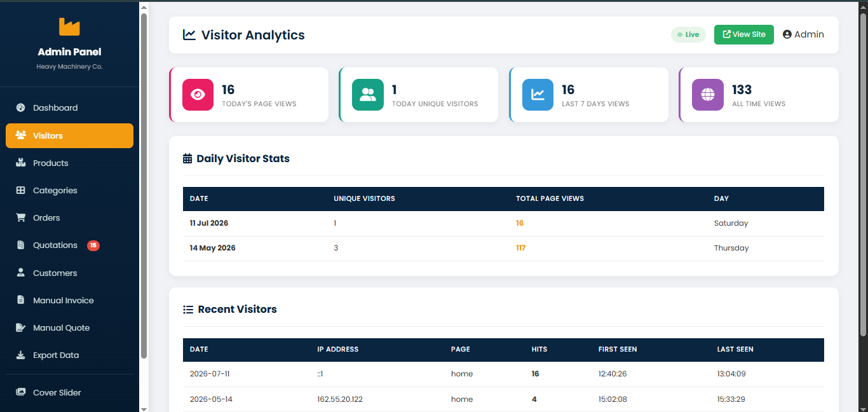Click the Hits column header
This screenshot has width=868, height=412.
pos(539,349)
